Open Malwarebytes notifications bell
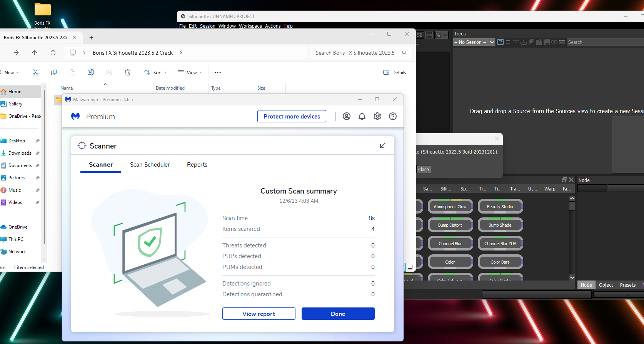644x344 pixels. (362, 116)
